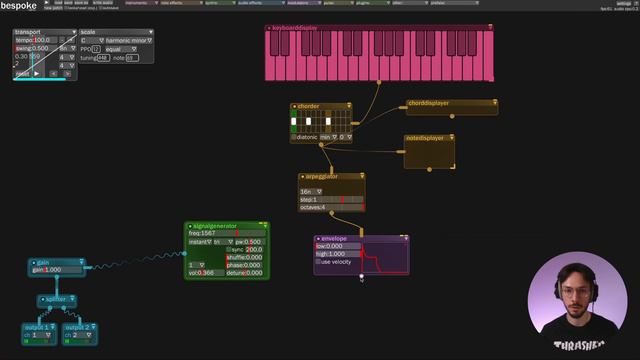Toggle the chorder module enable dot
Image resolution: width=640 pixels, height=360 pixels.
tap(294, 107)
